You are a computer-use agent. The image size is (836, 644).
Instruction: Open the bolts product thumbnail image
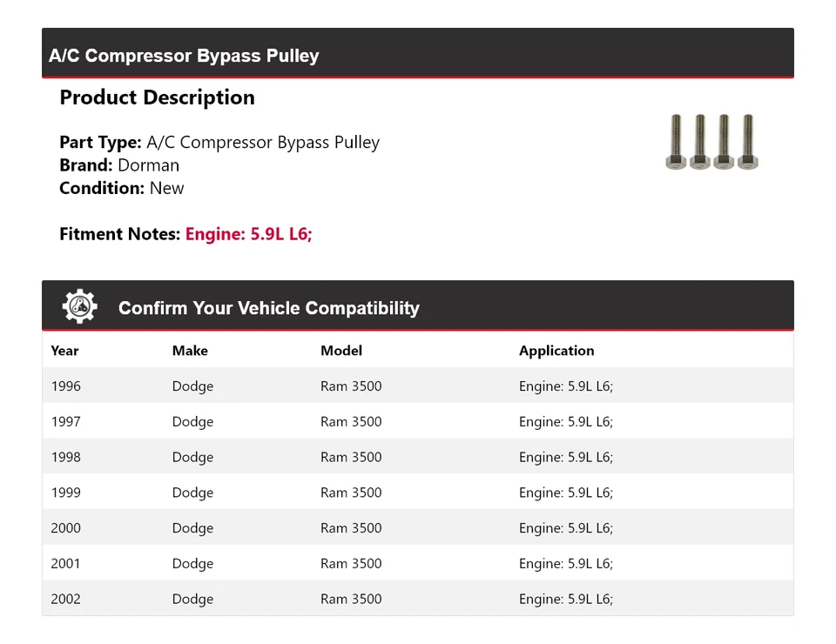pos(711,141)
